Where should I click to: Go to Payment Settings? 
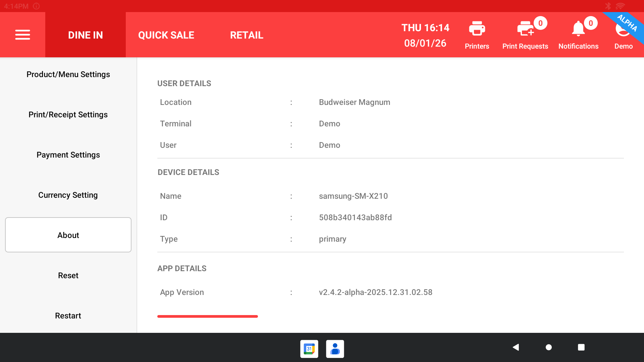click(x=68, y=155)
